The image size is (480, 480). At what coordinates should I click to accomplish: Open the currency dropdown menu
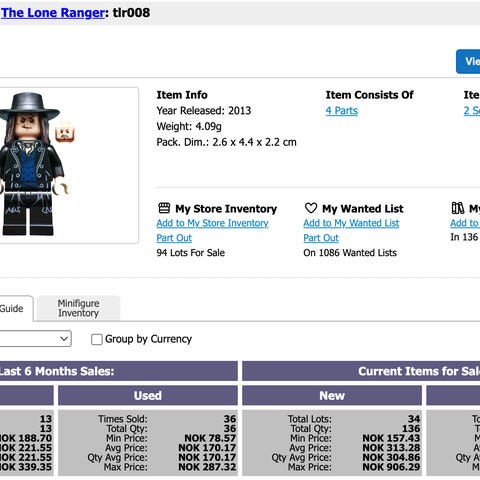[x=35, y=339]
